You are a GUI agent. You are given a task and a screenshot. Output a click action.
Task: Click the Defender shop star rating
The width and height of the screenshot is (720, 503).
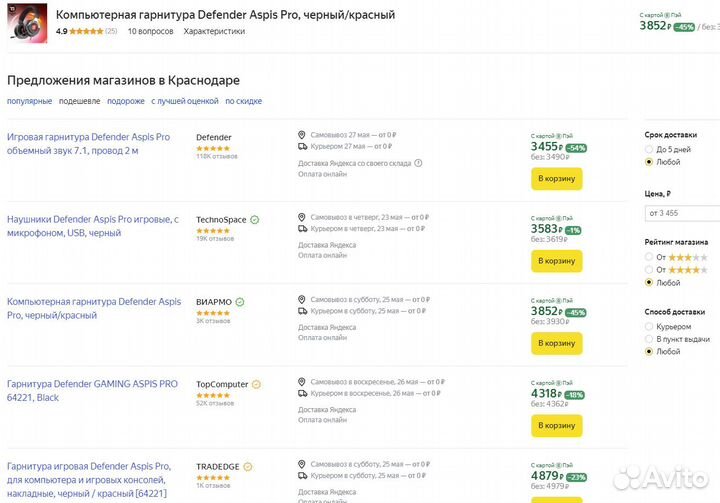(213, 148)
